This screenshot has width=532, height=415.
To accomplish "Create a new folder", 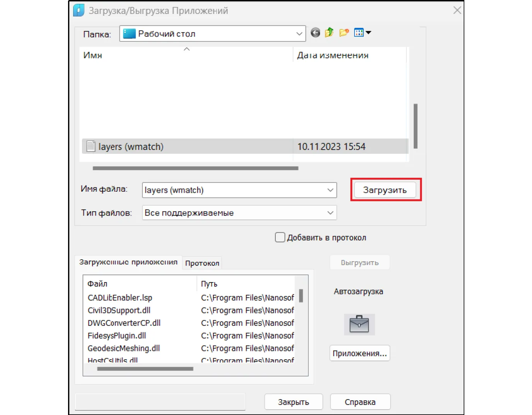I will coord(344,33).
